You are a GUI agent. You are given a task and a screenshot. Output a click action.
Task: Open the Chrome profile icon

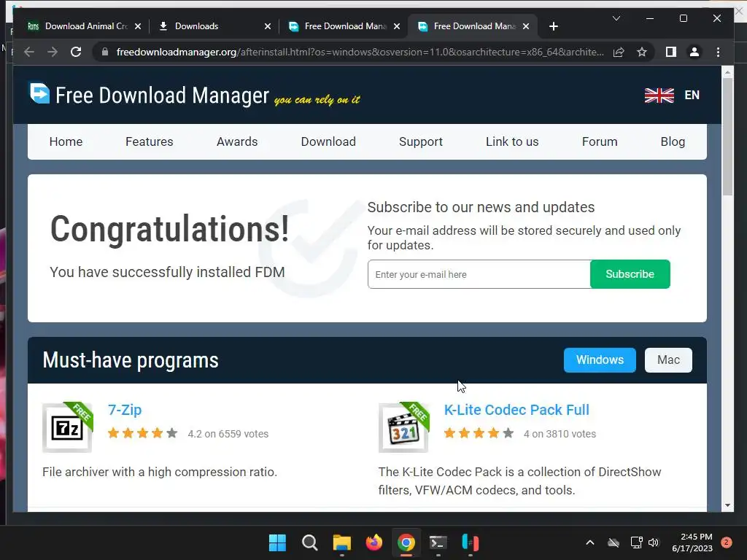click(x=694, y=52)
